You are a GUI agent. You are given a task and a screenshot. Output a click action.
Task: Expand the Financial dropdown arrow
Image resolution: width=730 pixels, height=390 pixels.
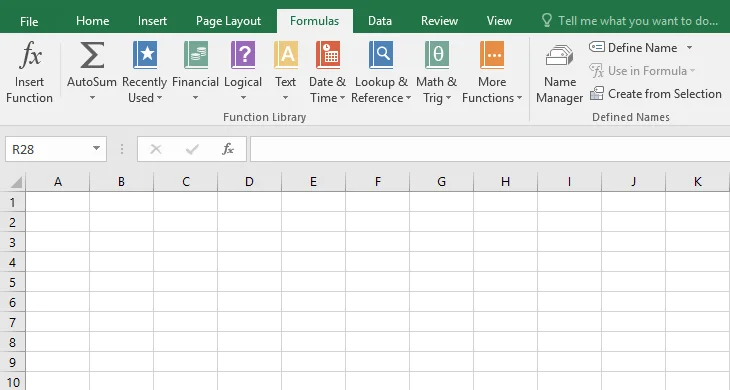click(196, 98)
